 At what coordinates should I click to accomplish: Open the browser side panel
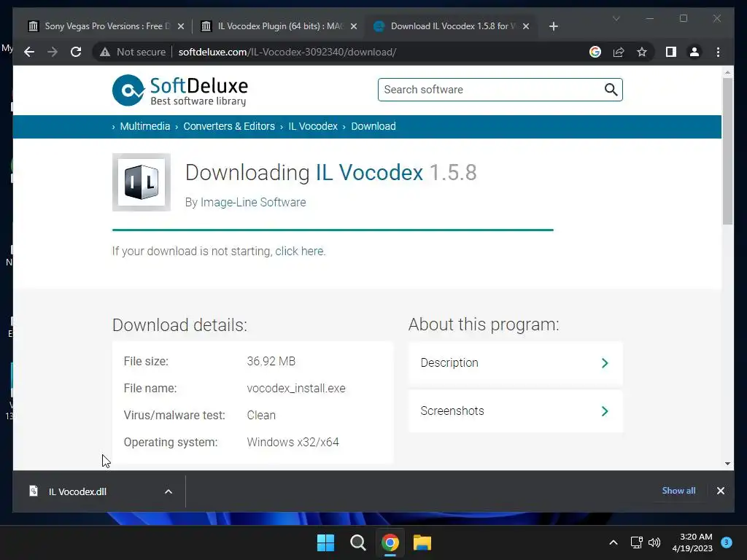pyautogui.click(x=671, y=52)
